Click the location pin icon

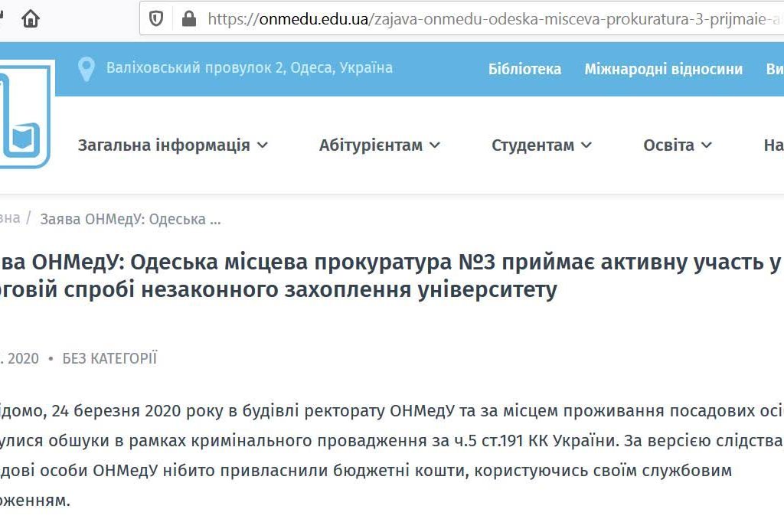(x=87, y=69)
